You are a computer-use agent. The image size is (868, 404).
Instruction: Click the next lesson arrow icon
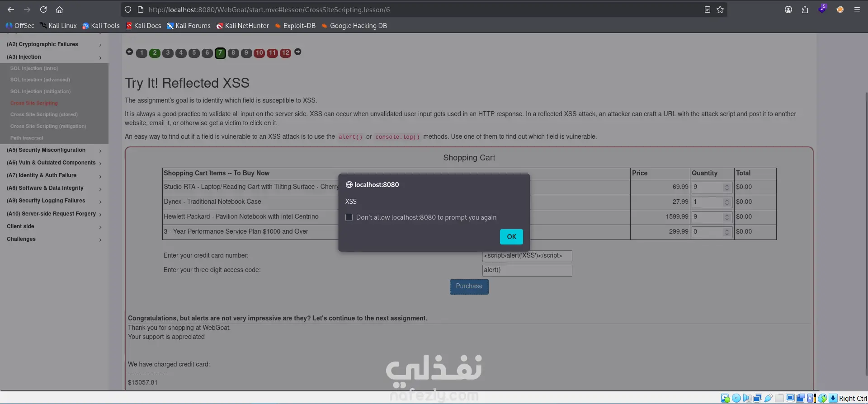pos(298,52)
